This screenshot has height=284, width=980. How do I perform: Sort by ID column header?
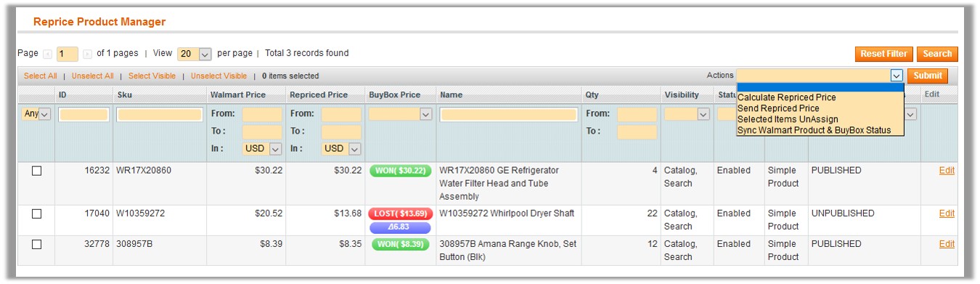(62, 95)
